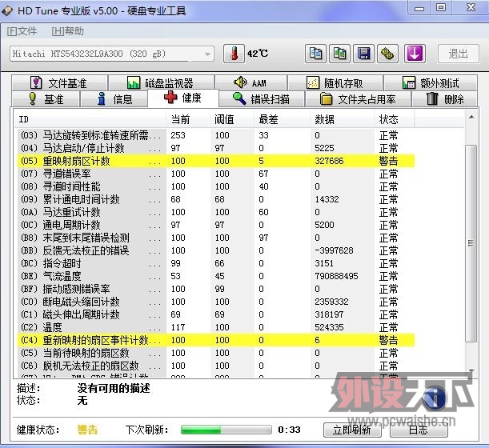Open the [H]帮助 menu
Image resolution: width=489 pixels, height=448 pixels.
tap(68, 31)
